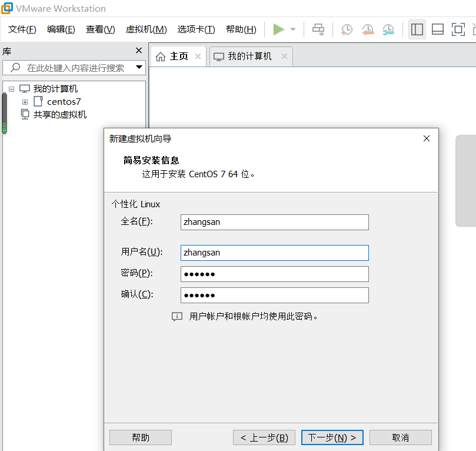
Task: Open the library search filter dropdown
Action: [139, 67]
